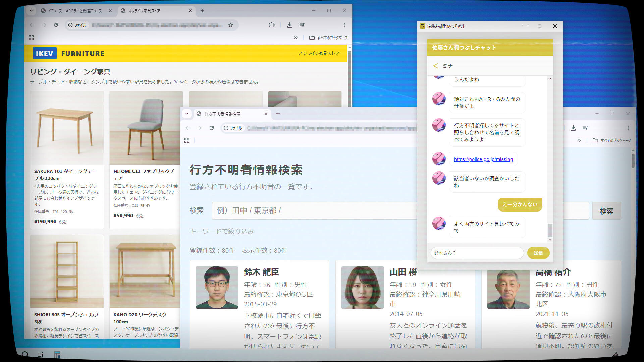This screenshot has height=362, width=644.
Task: Launch the Calculator icon on the taskbar
Action: 57,355
